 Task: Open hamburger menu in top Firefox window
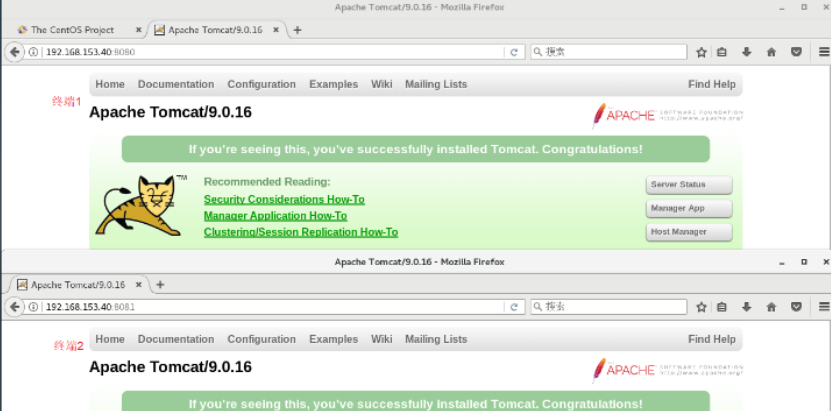(824, 52)
